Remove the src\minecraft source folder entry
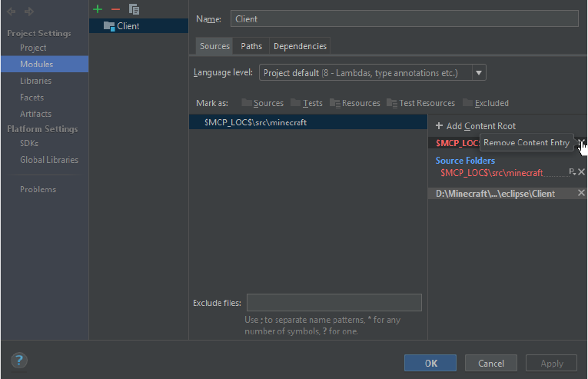The height and width of the screenshot is (379, 588). click(x=581, y=172)
